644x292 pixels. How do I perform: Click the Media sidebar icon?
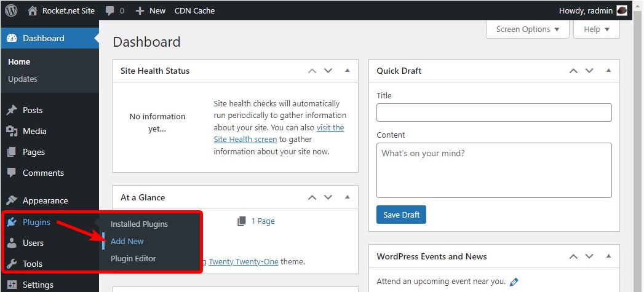click(12, 131)
